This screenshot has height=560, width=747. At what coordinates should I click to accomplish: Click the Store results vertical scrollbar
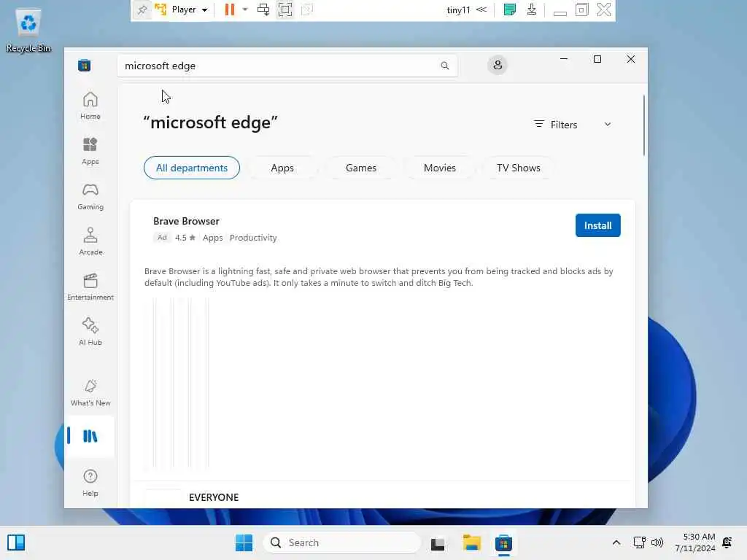tap(643, 125)
